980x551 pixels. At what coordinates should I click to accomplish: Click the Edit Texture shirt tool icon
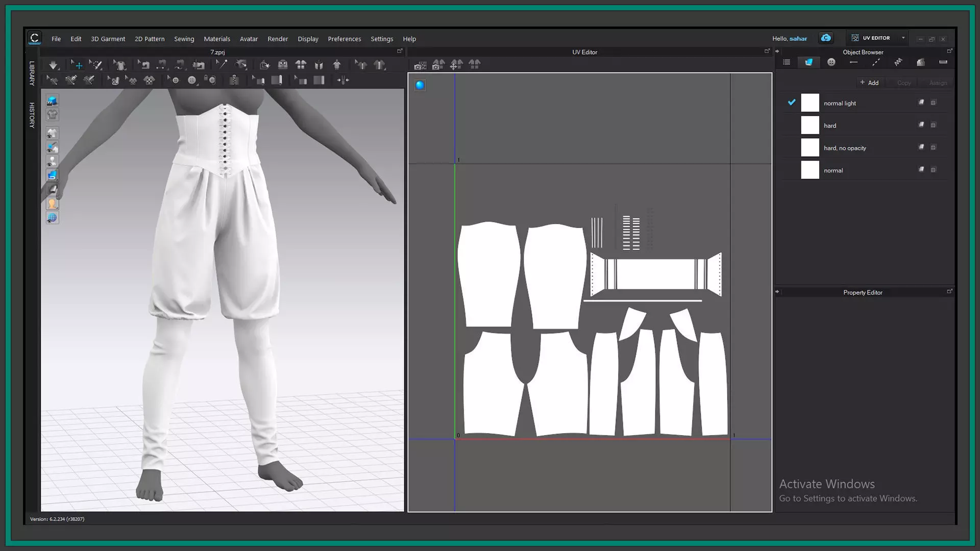pos(132,80)
